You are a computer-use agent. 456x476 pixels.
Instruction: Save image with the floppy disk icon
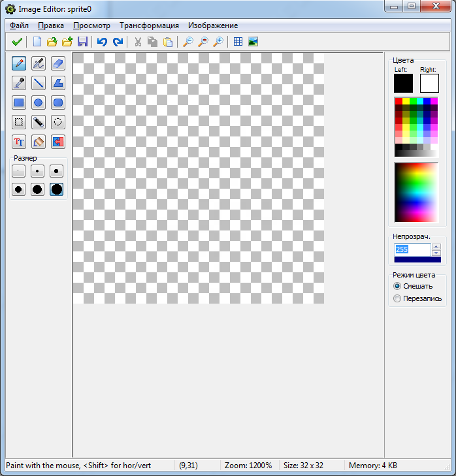[x=82, y=42]
